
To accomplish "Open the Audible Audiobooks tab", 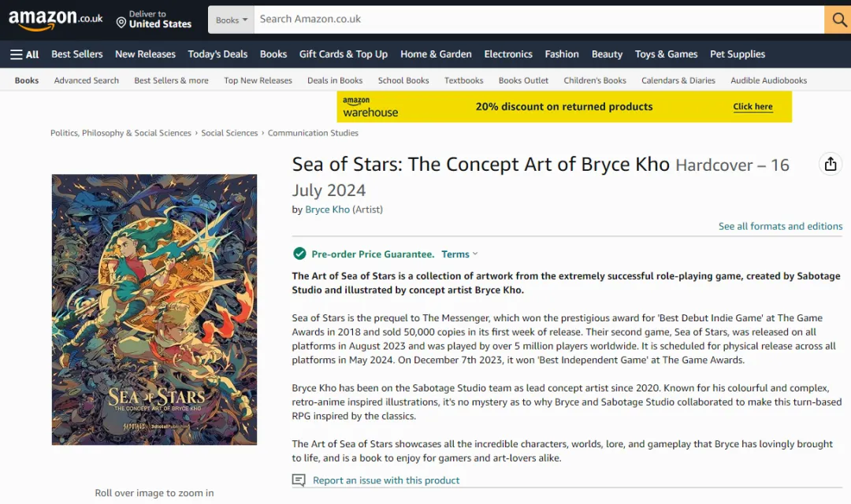I will (768, 80).
